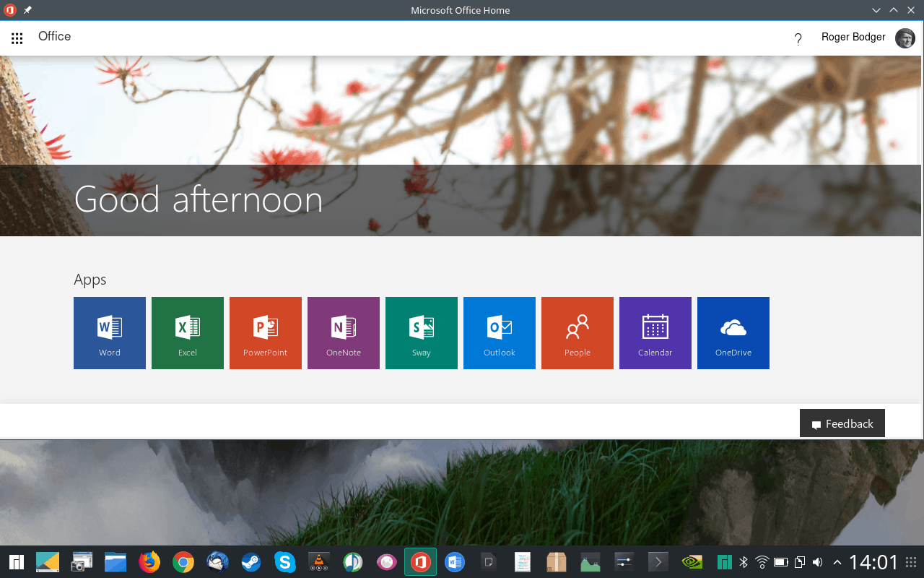Click the 14:01 clock
The image size is (924, 578).
(x=873, y=562)
